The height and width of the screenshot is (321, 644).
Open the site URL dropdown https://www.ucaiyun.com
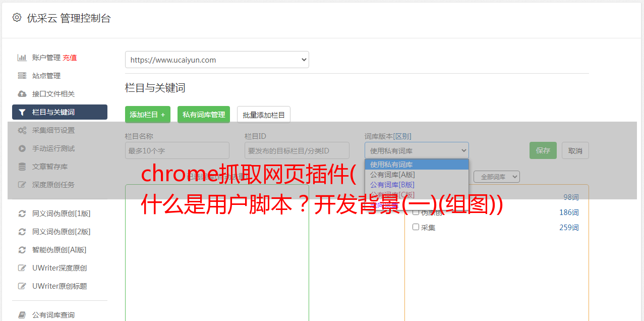point(217,60)
